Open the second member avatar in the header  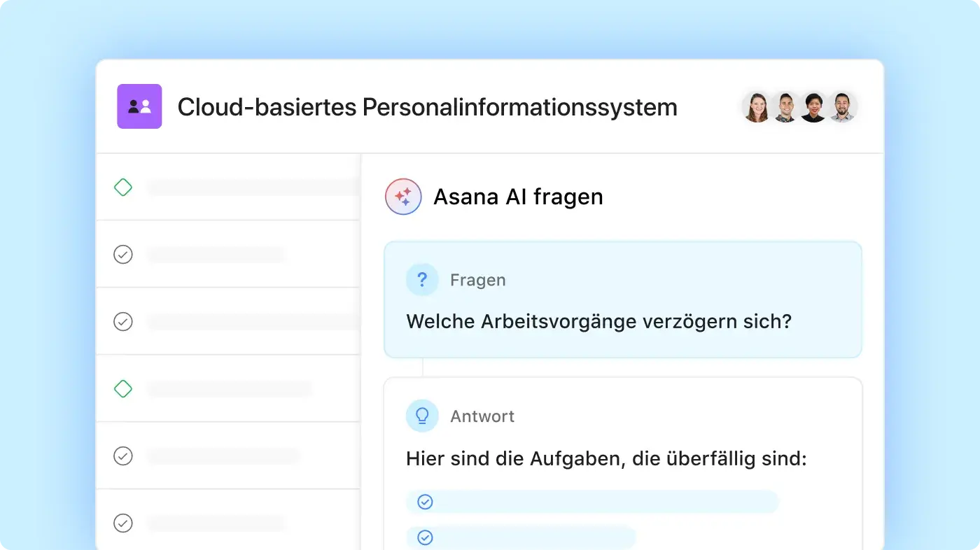coord(785,107)
